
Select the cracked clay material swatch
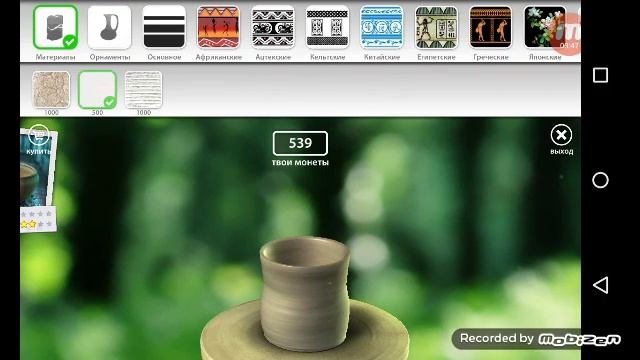tap(51, 89)
